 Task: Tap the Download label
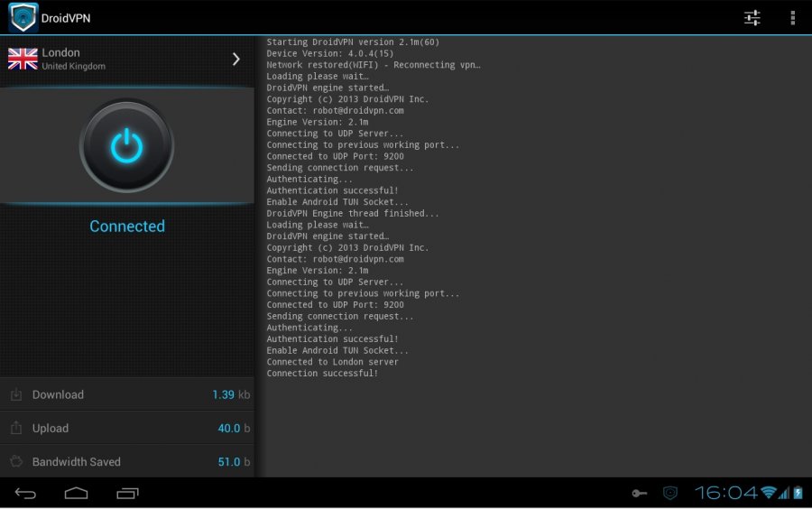(x=58, y=394)
